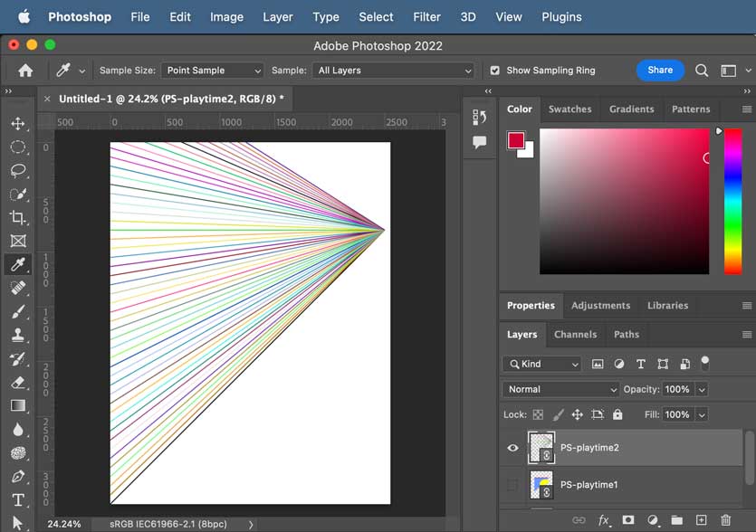The image size is (756, 532).
Task: Expand the Opacity slider dropdown
Action: (702, 389)
